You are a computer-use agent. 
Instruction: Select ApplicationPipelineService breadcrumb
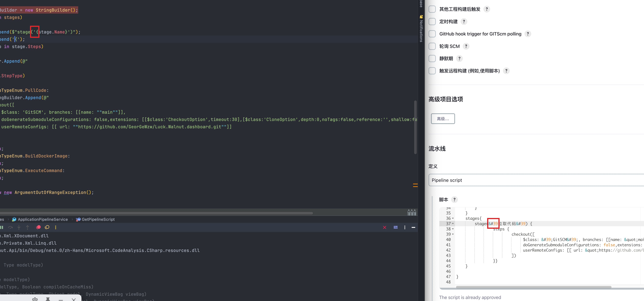(x=40, y=219)
